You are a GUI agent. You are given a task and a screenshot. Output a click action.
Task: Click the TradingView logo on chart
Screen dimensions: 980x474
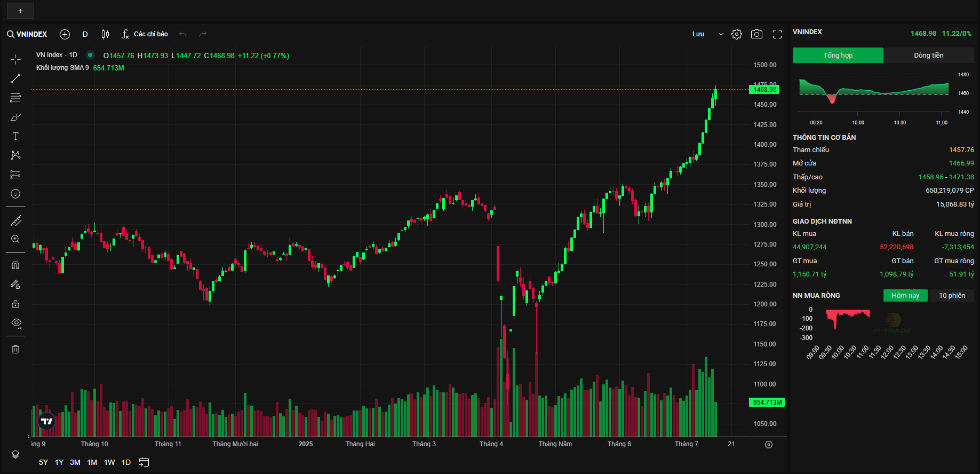tap(47, 422)
